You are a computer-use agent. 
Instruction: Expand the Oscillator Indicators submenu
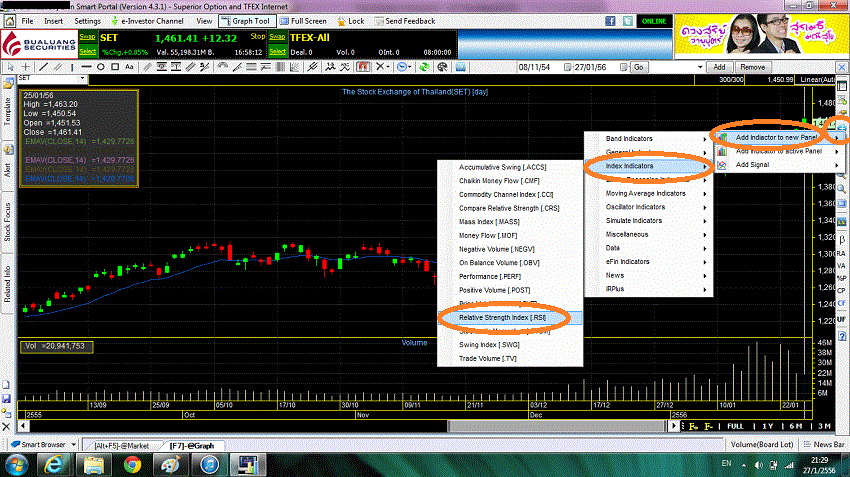tap(649, 207)
